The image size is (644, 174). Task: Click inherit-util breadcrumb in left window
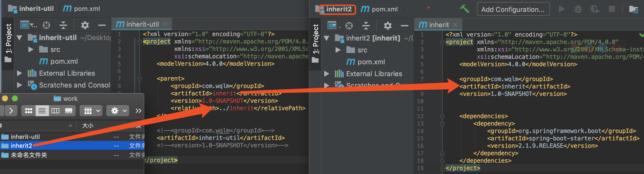(31, 9)
